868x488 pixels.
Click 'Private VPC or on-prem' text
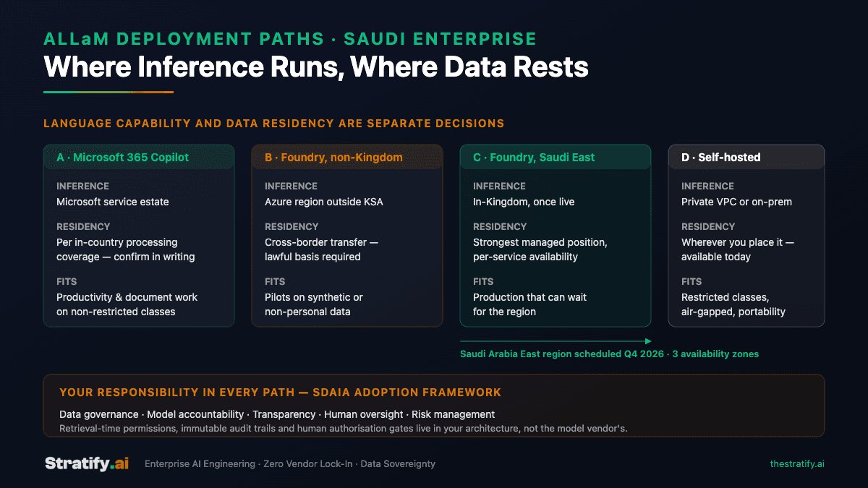click(x=736, y=202)
